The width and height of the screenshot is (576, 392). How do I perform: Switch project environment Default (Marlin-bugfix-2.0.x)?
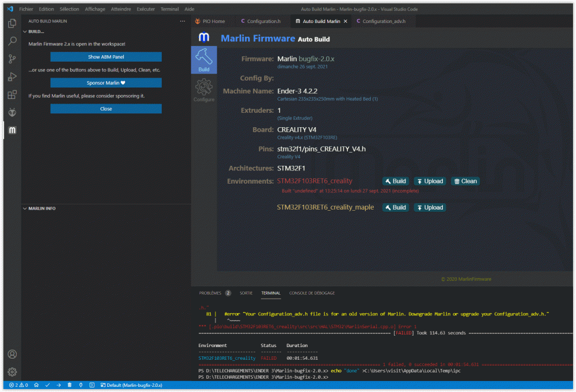131,385
